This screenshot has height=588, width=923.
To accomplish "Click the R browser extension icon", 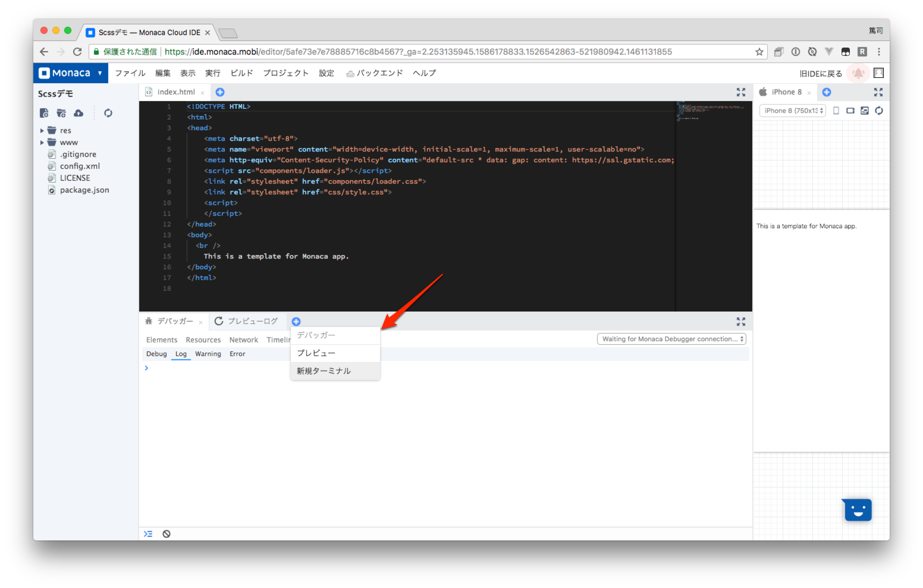I will coord(862,52).
